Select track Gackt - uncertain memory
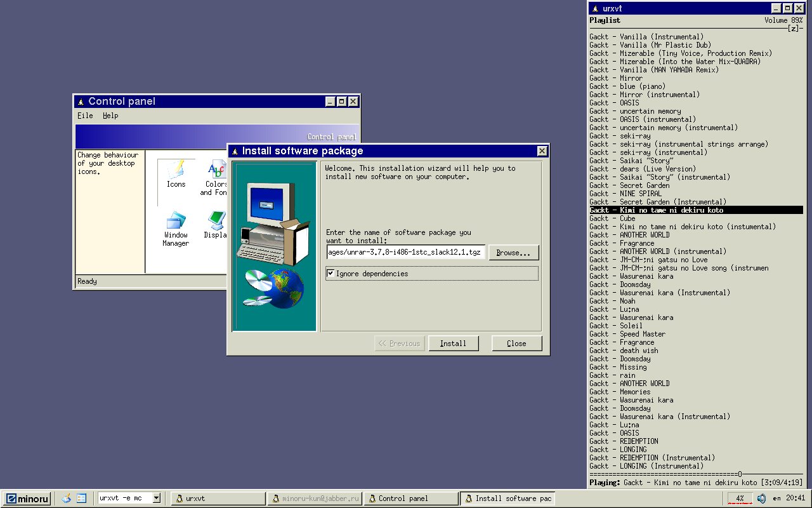Screen dimensions: 812x508 (x=635, y=111)
